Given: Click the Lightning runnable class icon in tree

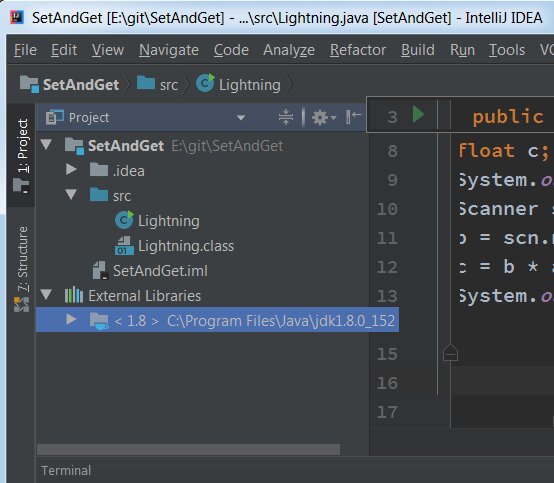Looking at the screenshot, I should coord(124,219).
